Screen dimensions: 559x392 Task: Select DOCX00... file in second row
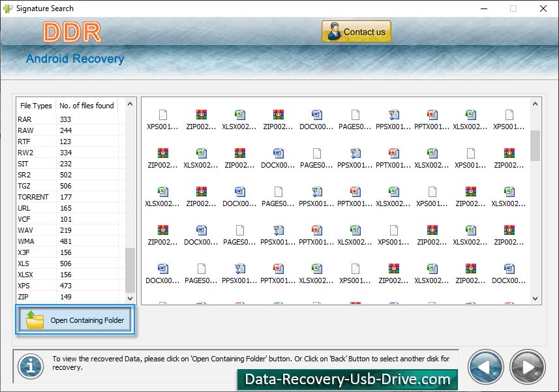278,158
